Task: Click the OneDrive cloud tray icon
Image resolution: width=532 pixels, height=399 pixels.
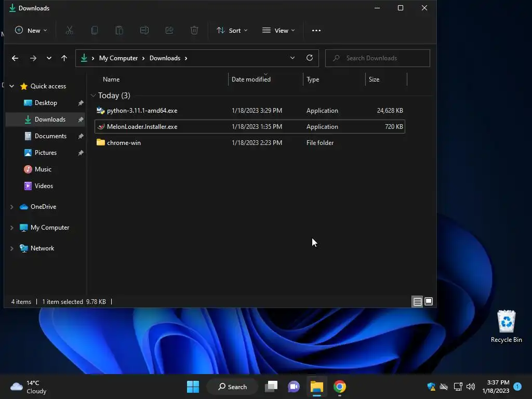Action: [444, 387]
